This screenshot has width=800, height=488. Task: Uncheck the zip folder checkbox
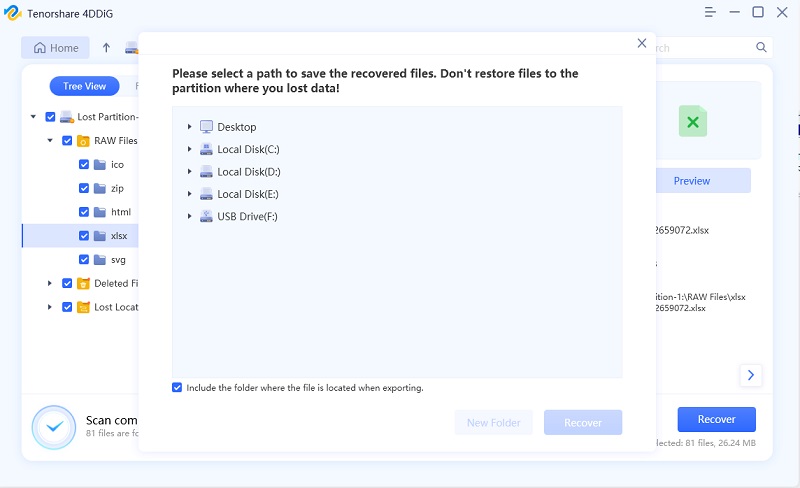tap(84, 188)
